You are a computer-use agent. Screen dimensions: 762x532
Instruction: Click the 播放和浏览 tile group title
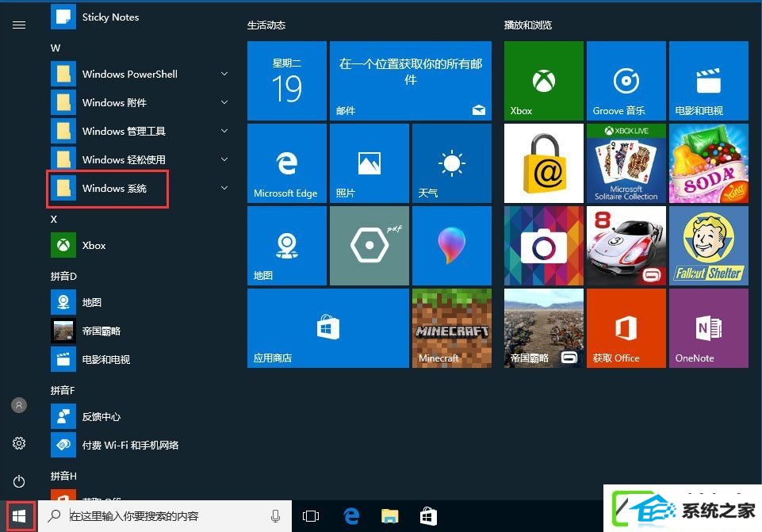528,25
